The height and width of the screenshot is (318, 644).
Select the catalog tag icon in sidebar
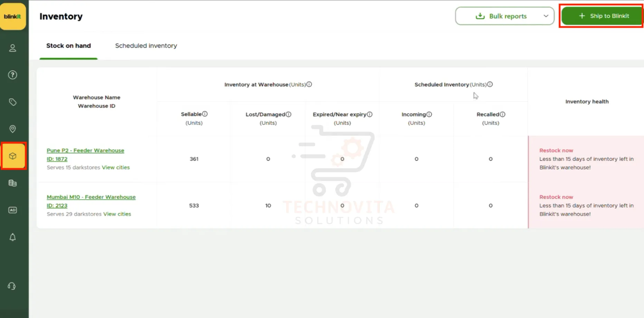13,102
